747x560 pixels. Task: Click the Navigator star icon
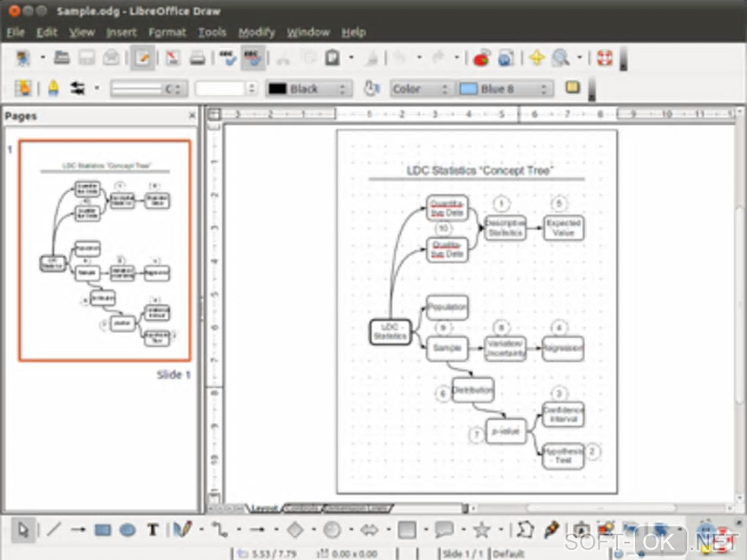(537, 58)
